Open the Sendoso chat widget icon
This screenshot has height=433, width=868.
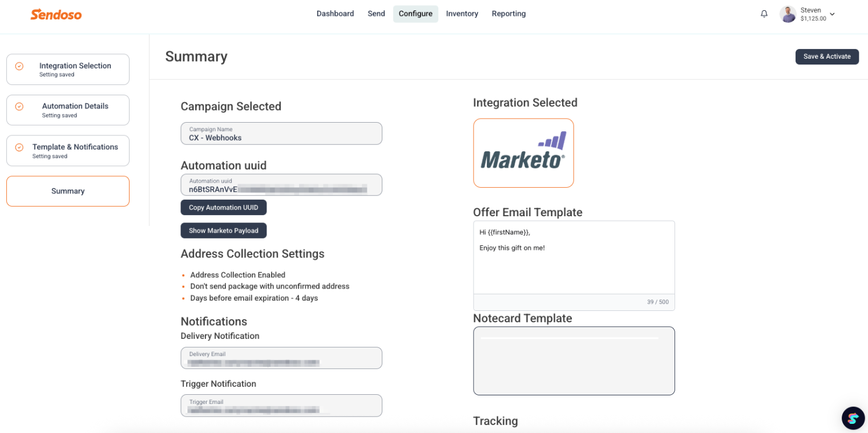[853, 418]
